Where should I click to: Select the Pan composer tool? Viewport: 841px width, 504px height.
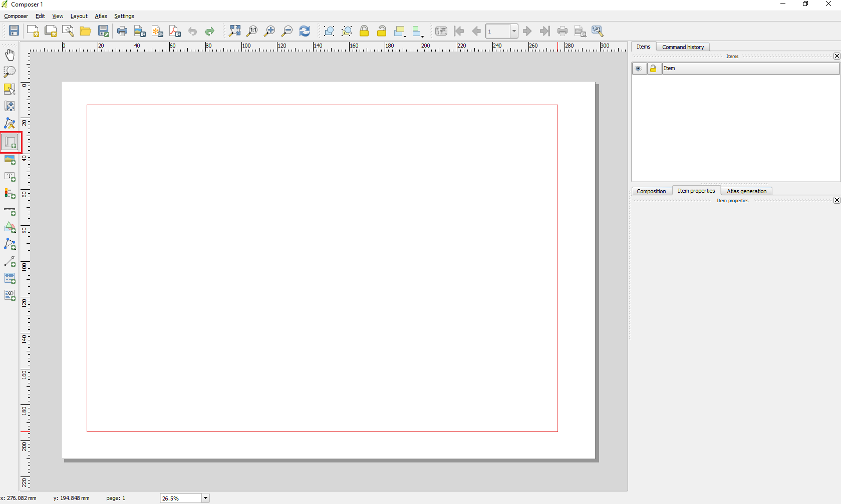pyautogui.click(x=10, y=55)
